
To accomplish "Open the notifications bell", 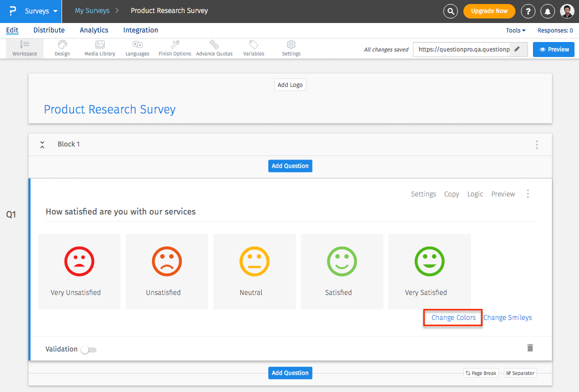I will coord(547,10).
